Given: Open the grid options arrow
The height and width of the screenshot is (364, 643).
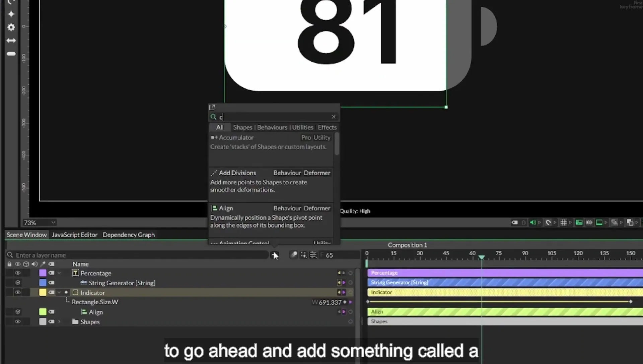Looking at the screenshot, I should [570, 222].
